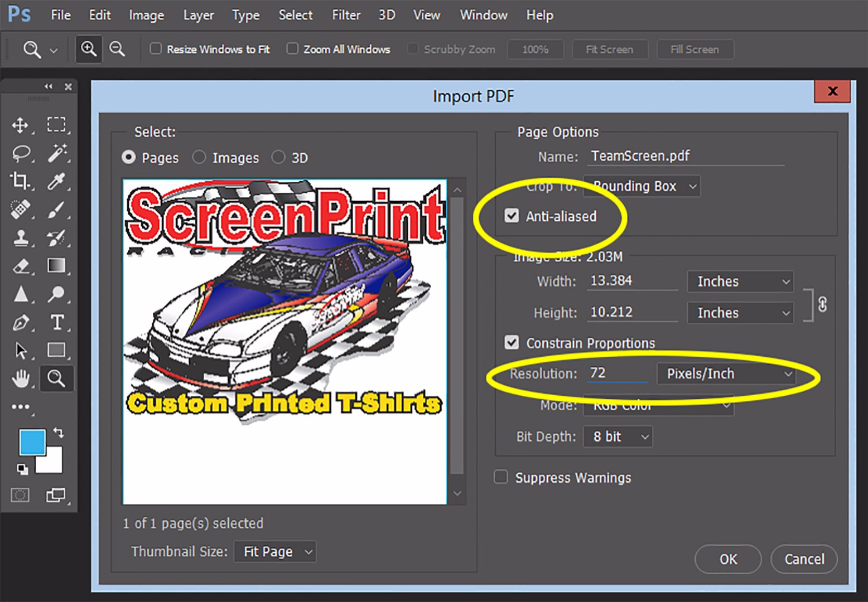
Task: Select the Spot Healing Brush tool
Action: pyautogui.click(x=21, y=210)
